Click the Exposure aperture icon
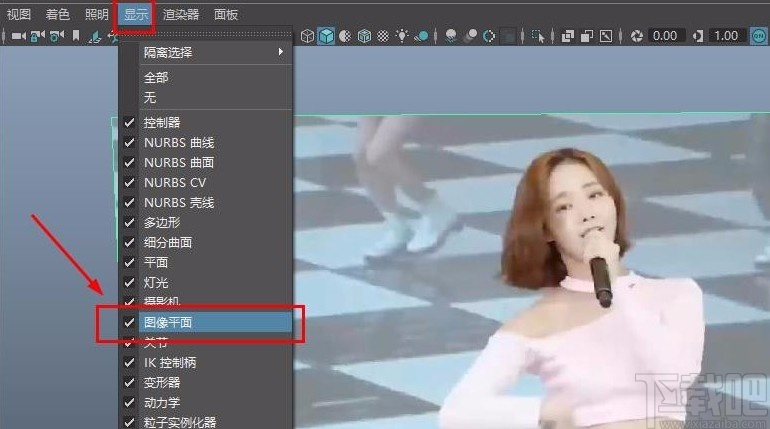 click(637, 36)
